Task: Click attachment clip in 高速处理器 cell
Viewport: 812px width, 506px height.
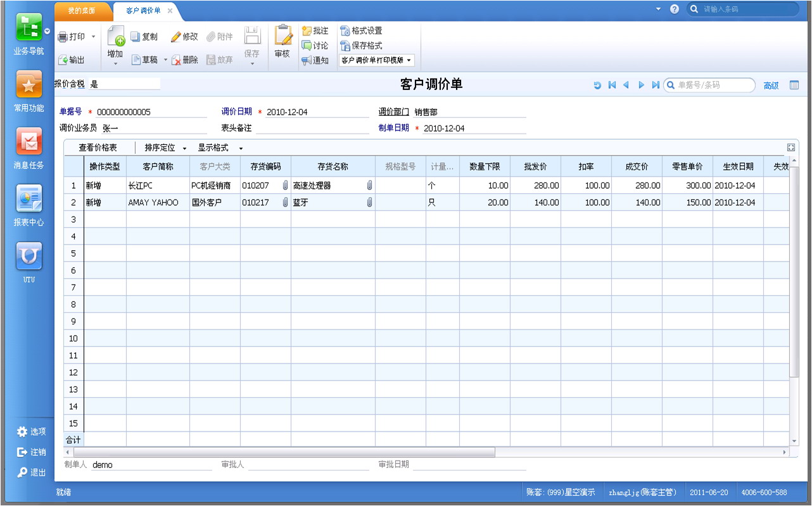Action: click(x=369, y=186)
